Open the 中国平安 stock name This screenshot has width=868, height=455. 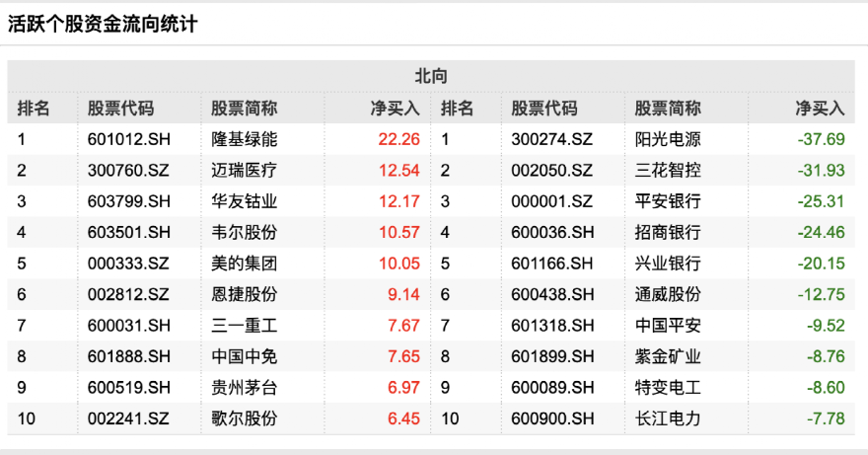point(668,326)
